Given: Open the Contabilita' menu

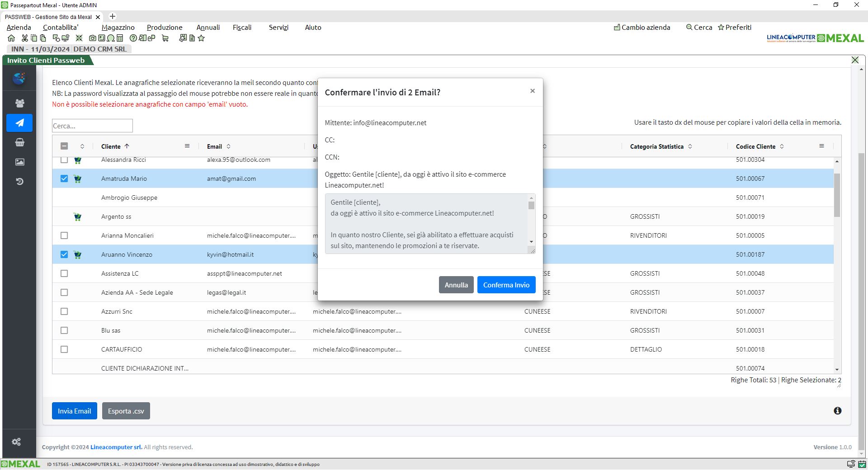Looking at the screenshot, I should tap(61, 28).
